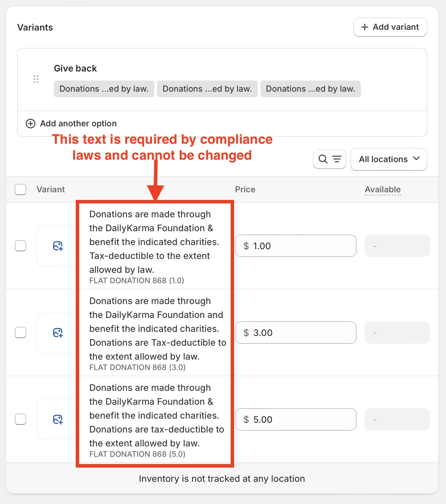
Task: Check the $1.00 variant row checkbox
Action: point(20,246)
